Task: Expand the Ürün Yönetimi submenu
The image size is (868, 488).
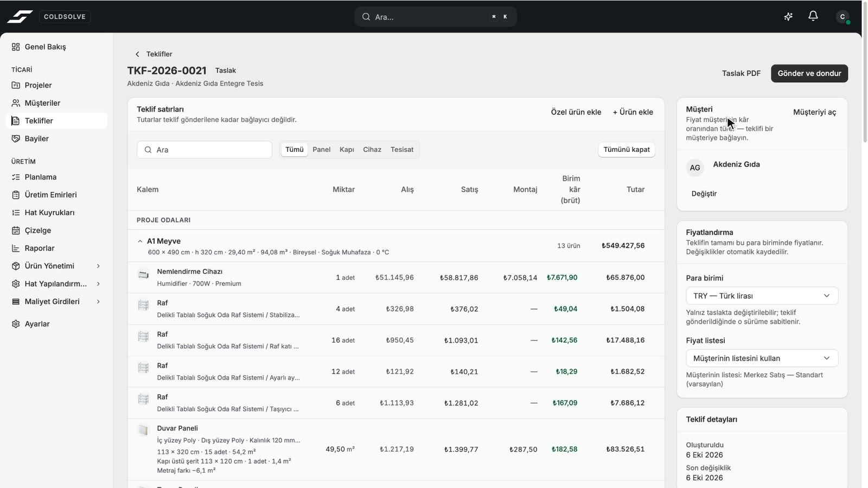Action: (x=98, y=266)
